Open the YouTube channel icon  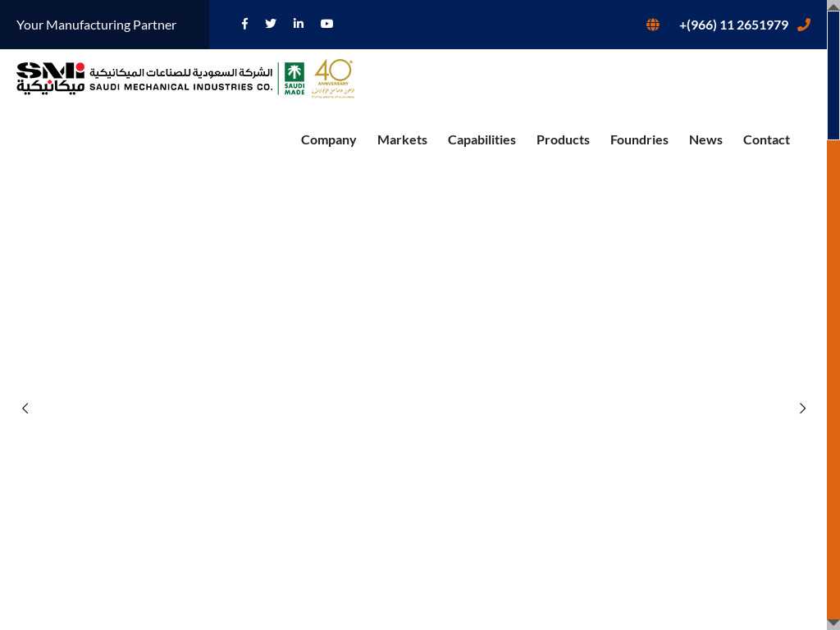[326, 24]
